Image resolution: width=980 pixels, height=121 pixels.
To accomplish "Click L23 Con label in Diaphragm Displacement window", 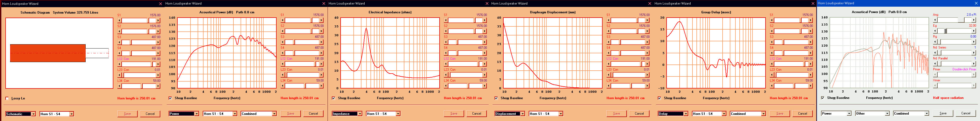I will 612,70.
